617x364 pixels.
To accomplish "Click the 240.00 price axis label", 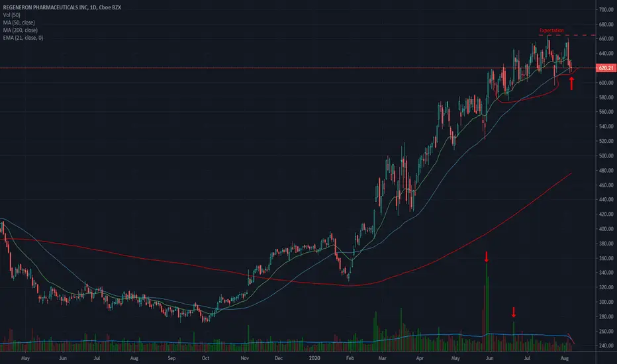I will click(x=606, y=345).
